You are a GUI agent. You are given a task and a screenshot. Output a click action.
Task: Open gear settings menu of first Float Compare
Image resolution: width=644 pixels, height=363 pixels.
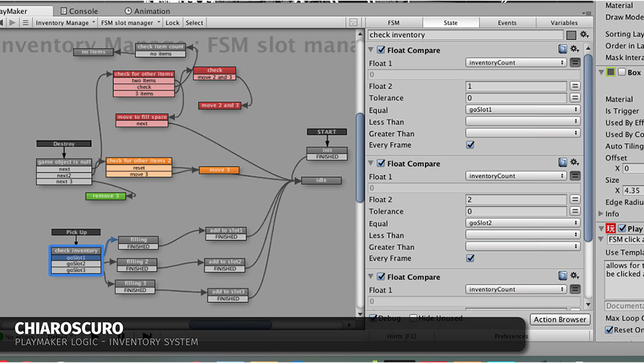tap(575, 49)
